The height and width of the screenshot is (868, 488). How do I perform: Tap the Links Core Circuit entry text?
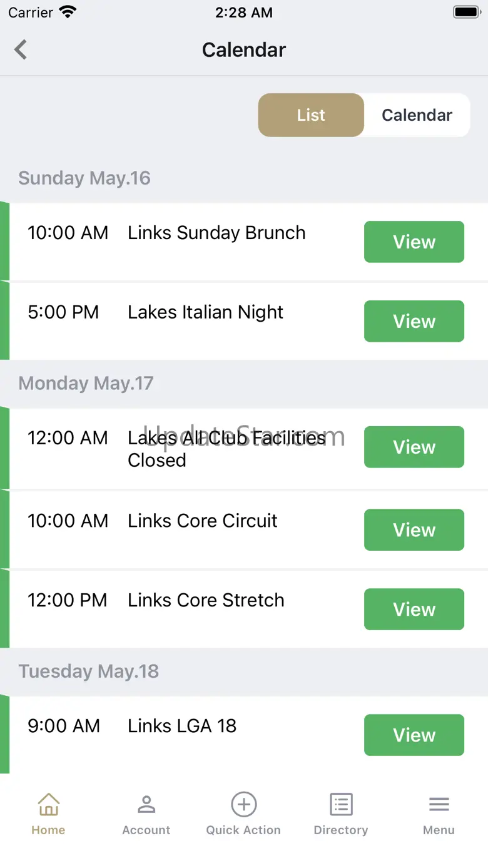click(x=202, y=521)
